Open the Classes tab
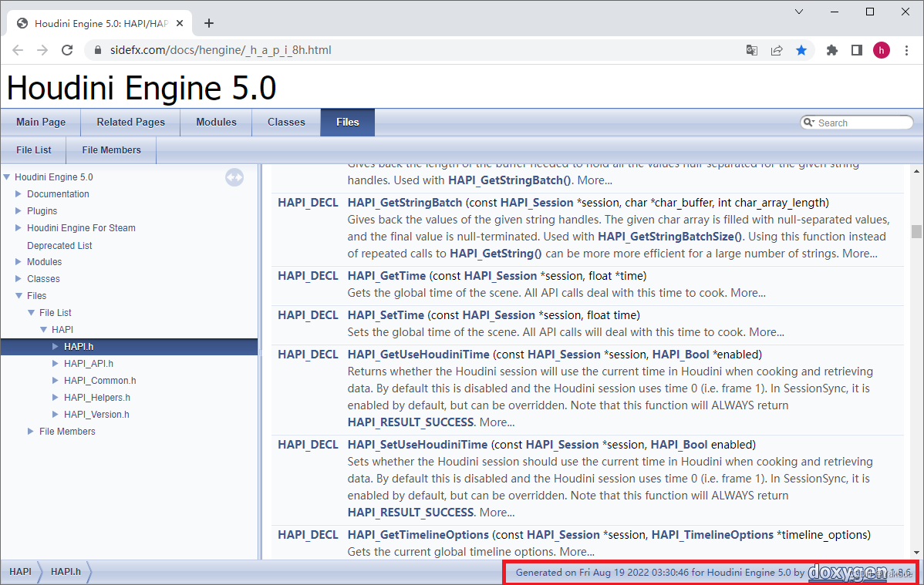 [286, 122]
